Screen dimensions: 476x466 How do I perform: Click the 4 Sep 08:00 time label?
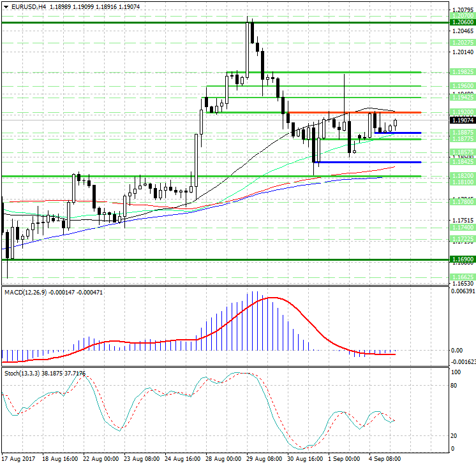pyautogui.click(x=385, y=459)
